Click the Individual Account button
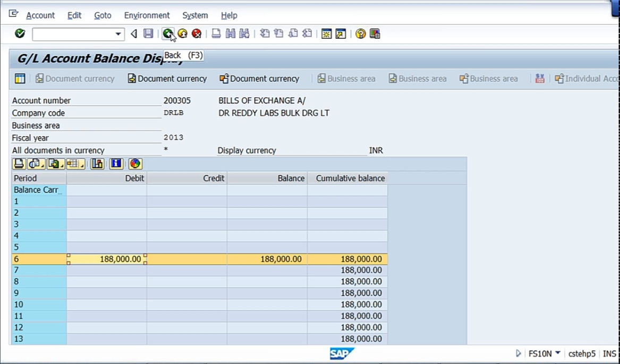 click(x=587, y=79)
